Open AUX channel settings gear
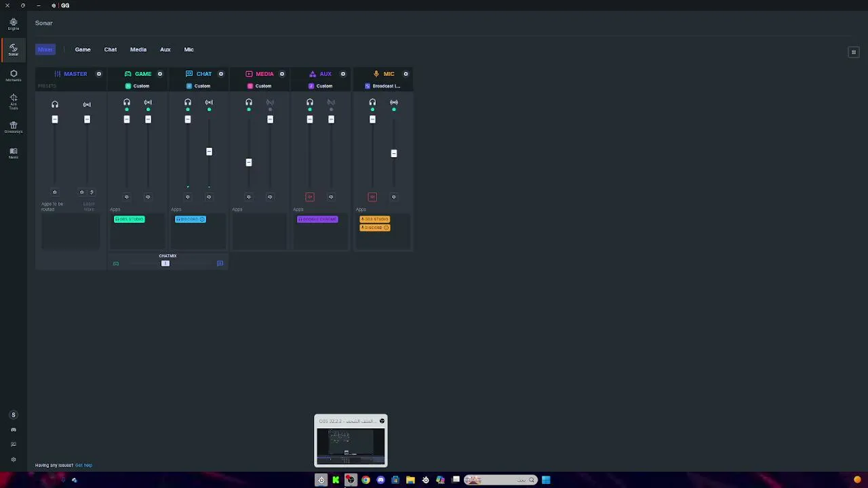 coord(342,74)
